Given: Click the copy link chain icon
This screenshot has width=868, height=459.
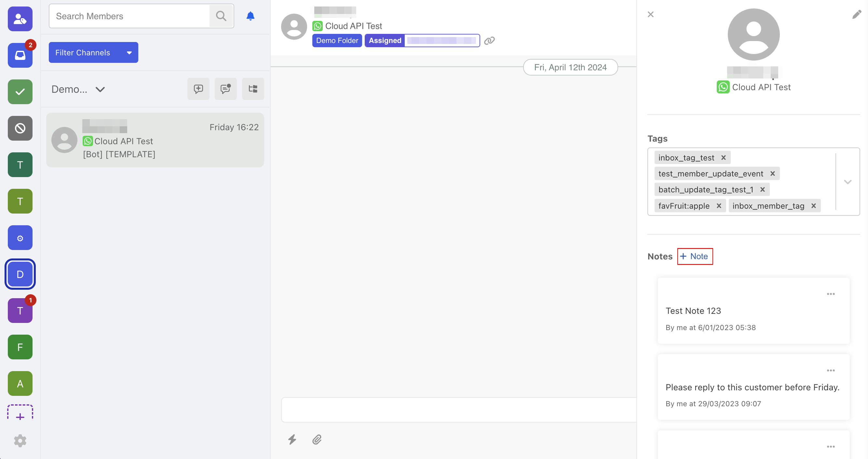Looking at the screenshot, I should pyautogui.click(x=489, y=40).
